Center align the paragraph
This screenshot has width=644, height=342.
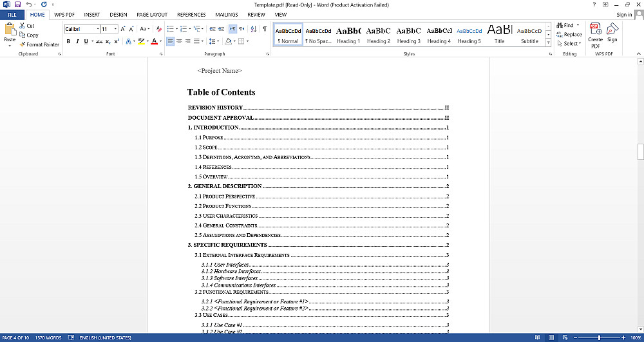[x=179, y=41]
